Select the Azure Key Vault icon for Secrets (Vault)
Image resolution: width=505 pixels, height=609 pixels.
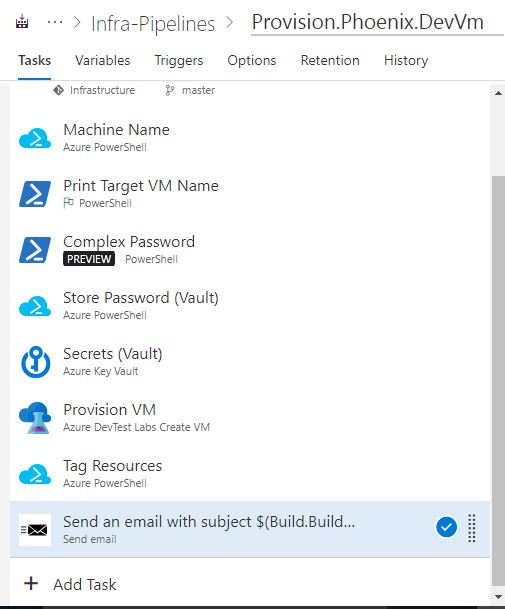pos(35,362)
